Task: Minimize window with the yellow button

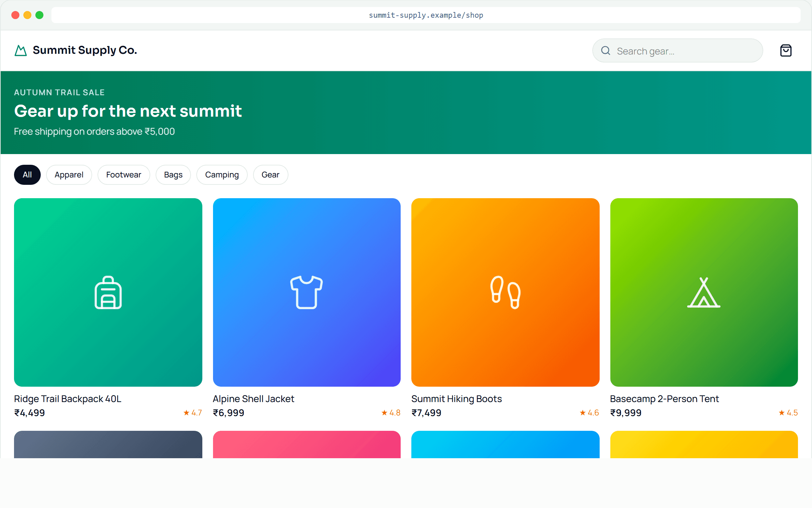Action: 27,15
